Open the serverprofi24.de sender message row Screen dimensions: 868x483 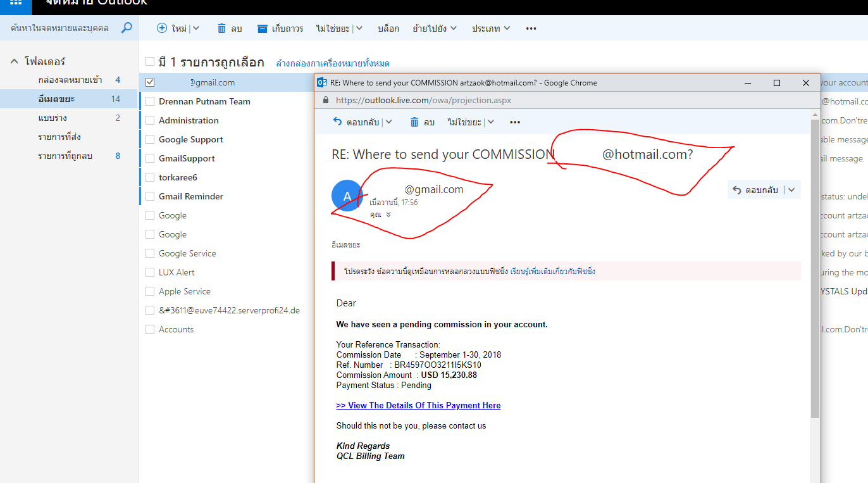pos(226,310)
